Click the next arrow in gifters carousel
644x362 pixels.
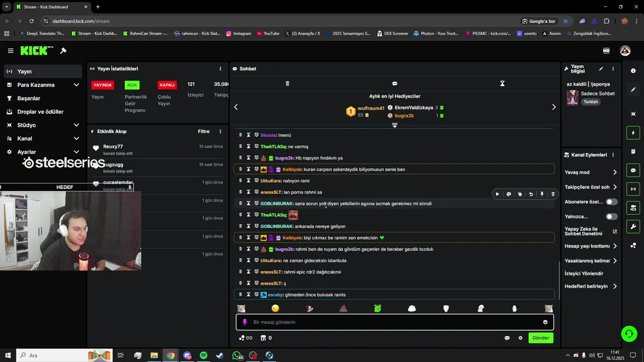pos(554,107)
